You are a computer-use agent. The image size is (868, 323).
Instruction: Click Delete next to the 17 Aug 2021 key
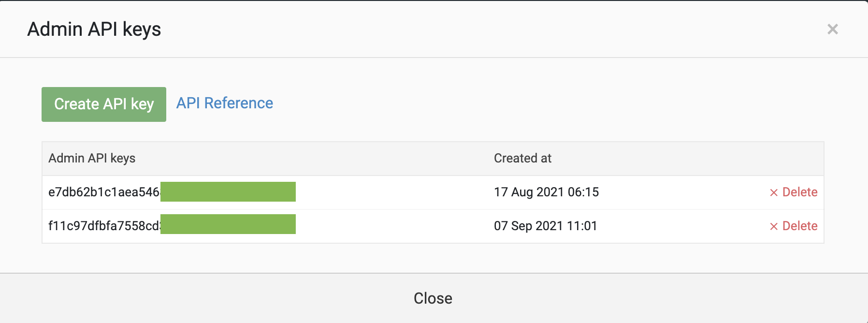click(x=800, y=192)
